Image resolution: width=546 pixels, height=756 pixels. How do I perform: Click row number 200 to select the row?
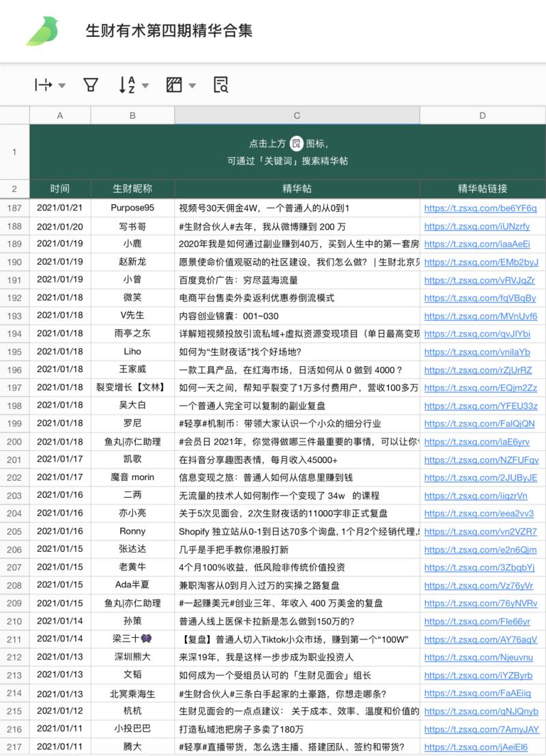(x=14, y=442)
